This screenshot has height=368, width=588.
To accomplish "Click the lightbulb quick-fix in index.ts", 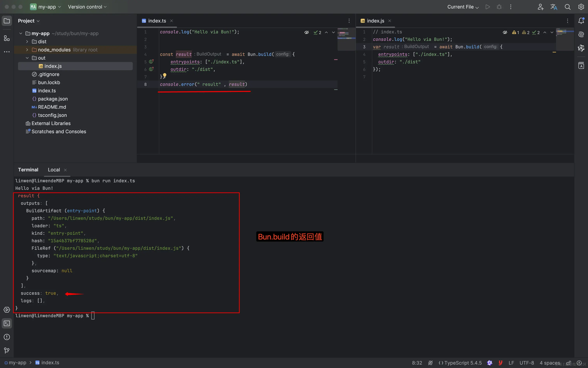I will coord(165,76).
